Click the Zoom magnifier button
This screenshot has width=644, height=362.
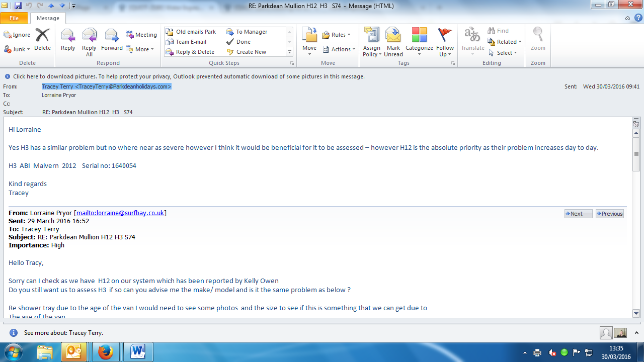(538, 39)
